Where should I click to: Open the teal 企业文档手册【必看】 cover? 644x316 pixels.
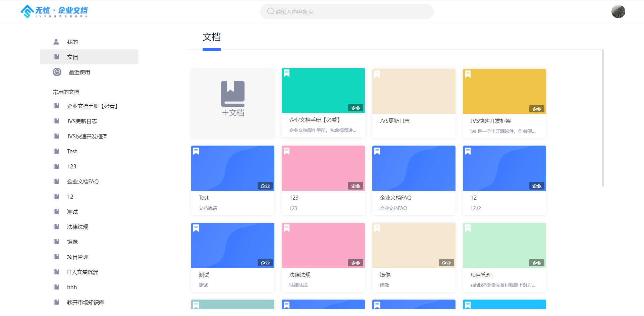(x=323, y=91)
